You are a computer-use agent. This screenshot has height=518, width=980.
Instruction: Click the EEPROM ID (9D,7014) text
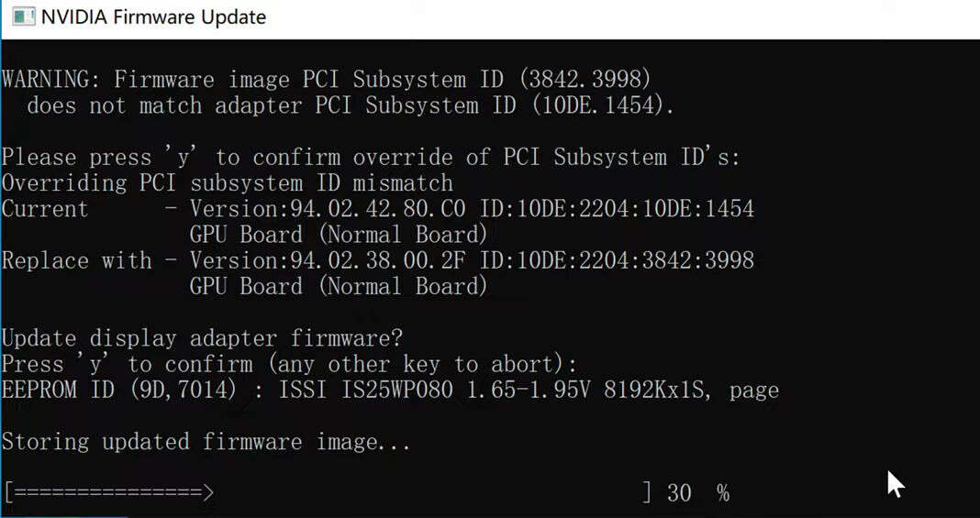(119, 391)
